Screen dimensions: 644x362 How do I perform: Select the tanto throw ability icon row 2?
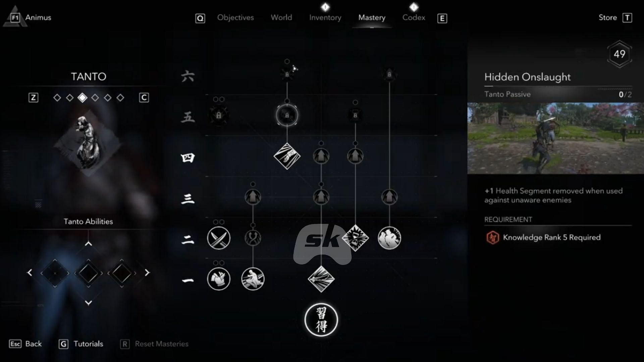pos(218,238)
